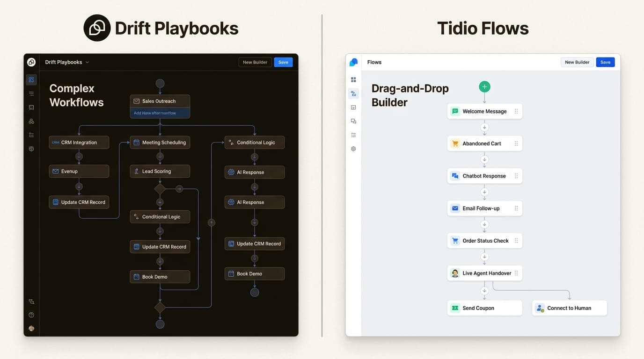644x359 pixels.
Task: Select the Update CRM Record node below Evenup
Action: pyautogui.click(x=79, y=202)
